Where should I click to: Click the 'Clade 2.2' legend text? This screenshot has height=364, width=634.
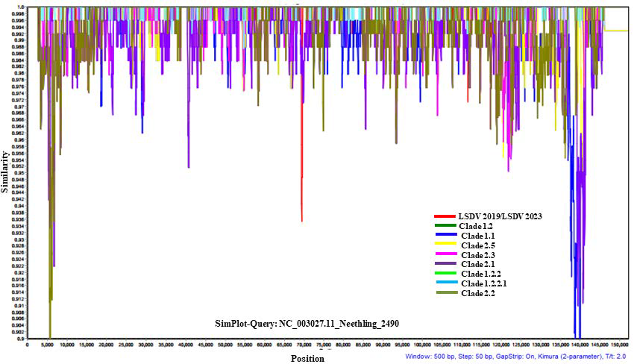click(483, 293)
